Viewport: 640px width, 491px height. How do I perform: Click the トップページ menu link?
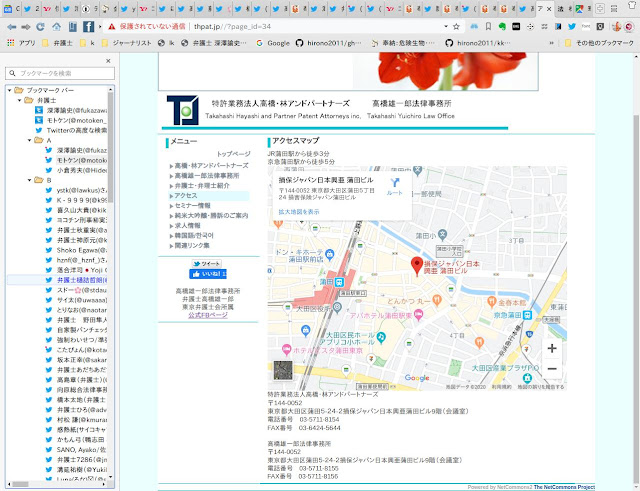click(233, 154)
